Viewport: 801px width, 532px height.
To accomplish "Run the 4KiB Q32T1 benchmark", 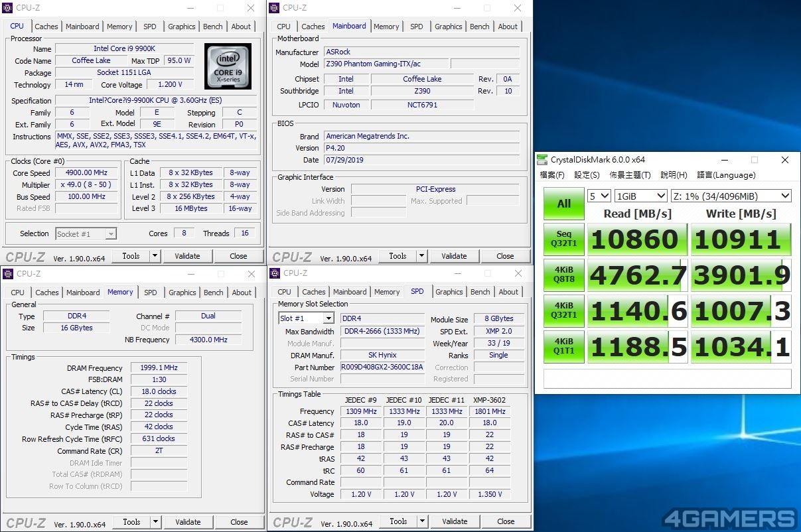I will tap(564, 311).
